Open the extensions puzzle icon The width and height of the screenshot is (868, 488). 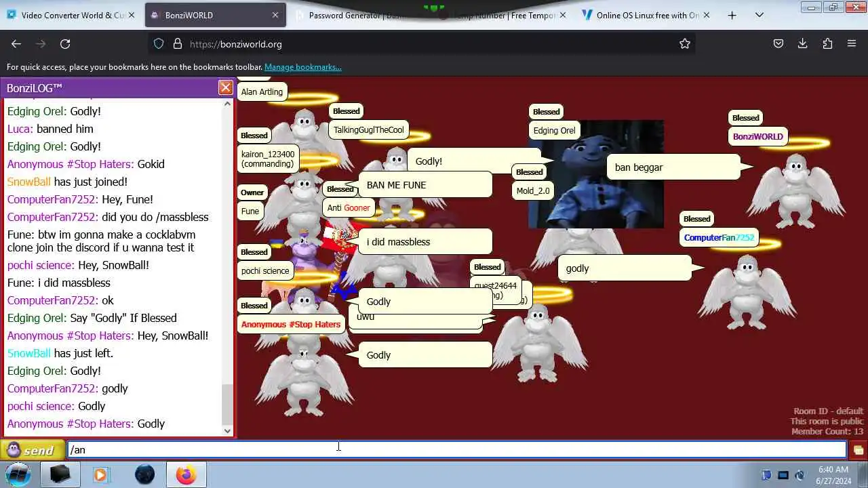coord(827,44)
